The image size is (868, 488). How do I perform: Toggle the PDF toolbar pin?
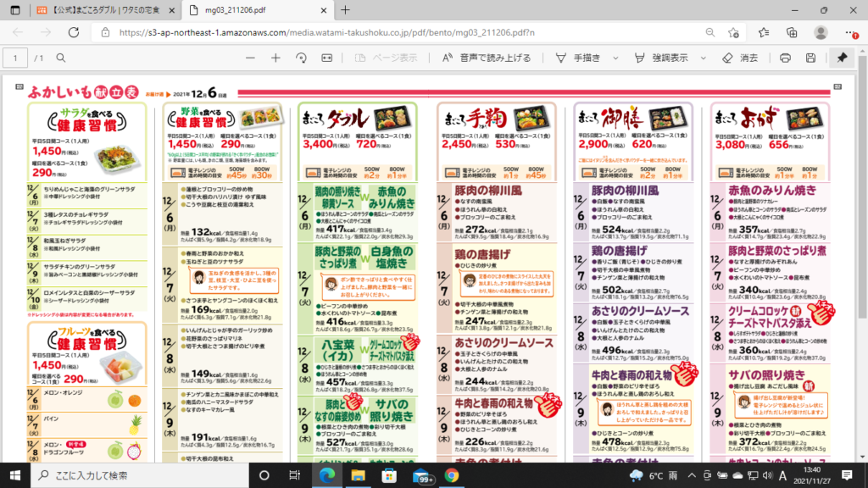842,58
